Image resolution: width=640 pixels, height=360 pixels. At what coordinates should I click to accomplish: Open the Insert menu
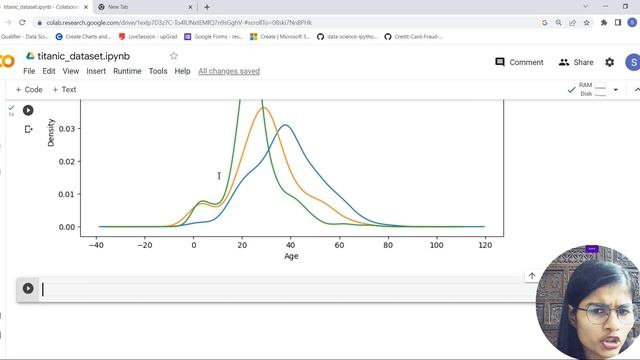(96, 71)
